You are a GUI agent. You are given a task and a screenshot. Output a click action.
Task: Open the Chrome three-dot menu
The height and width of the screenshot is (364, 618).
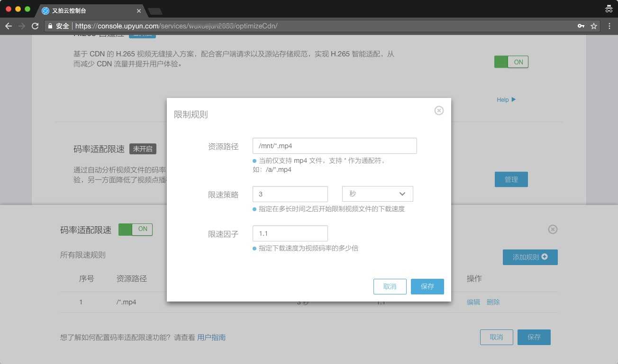[609, 26]
